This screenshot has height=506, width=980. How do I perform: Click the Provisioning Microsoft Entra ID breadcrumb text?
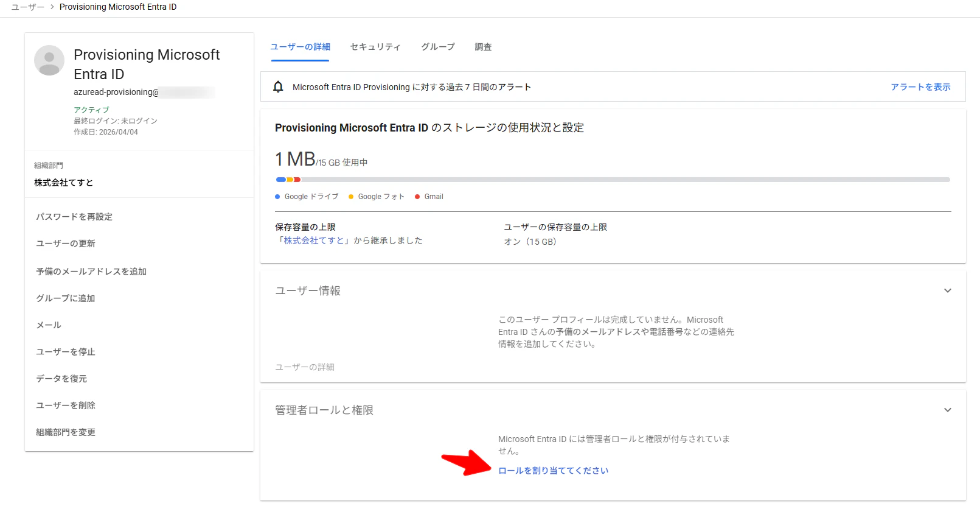click(x=118, y=7)
